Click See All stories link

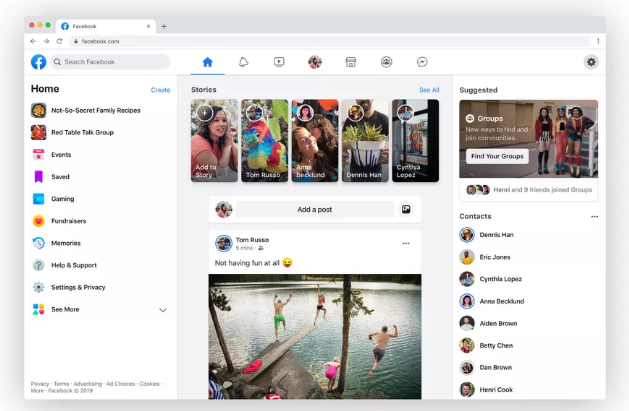(x=429, y=90)
